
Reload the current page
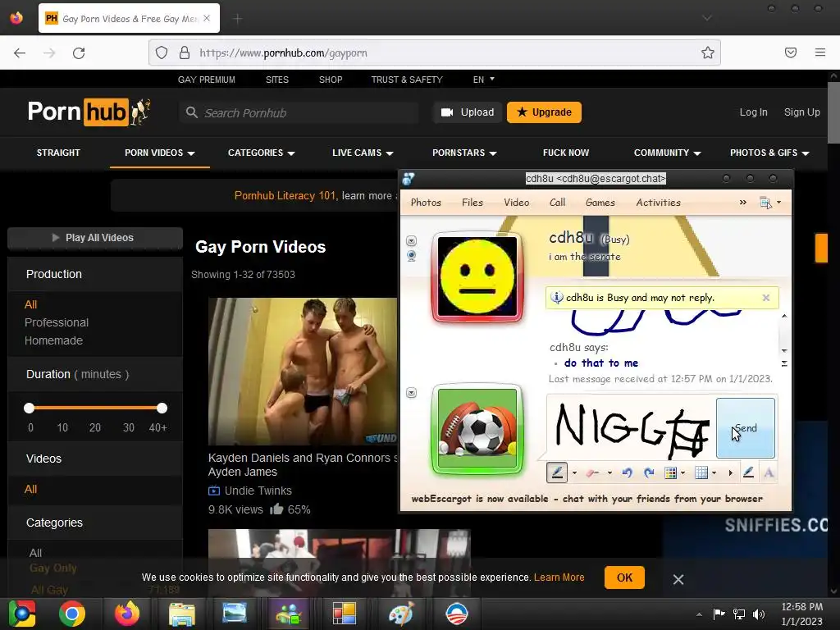tap(79, 52)
